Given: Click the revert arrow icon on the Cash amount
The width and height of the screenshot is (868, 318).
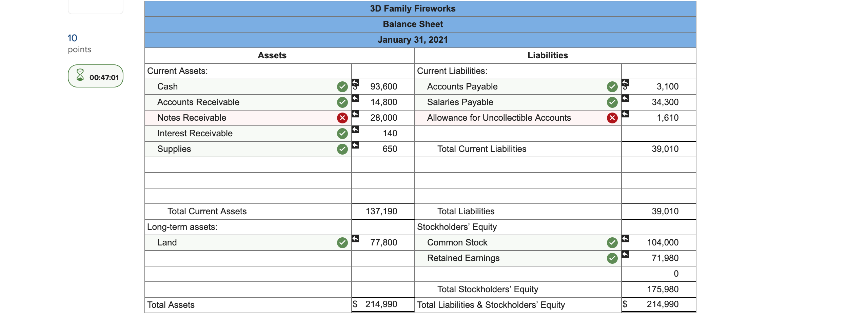Looking at the screenshot, I should 355,83.
